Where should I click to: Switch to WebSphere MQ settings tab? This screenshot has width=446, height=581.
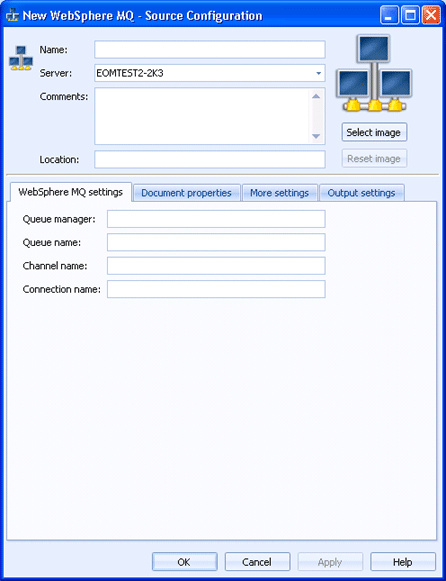tap(70, 192)
